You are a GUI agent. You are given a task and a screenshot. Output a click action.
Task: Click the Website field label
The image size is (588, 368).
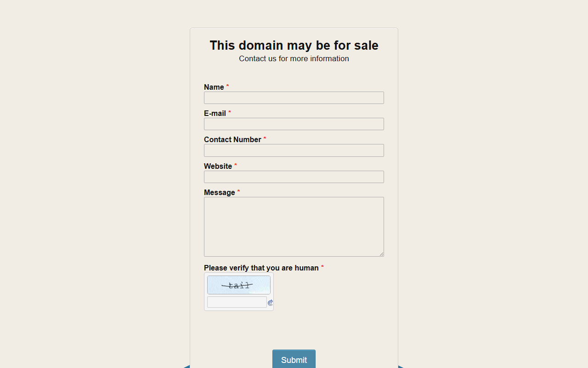click(218, 166)
